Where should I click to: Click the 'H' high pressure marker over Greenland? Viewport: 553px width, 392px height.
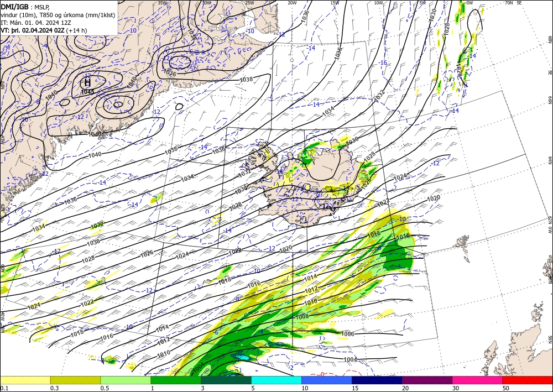87,83
